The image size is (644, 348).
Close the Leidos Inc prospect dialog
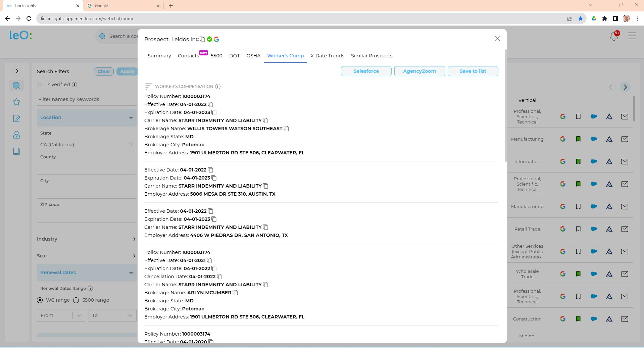497,39
